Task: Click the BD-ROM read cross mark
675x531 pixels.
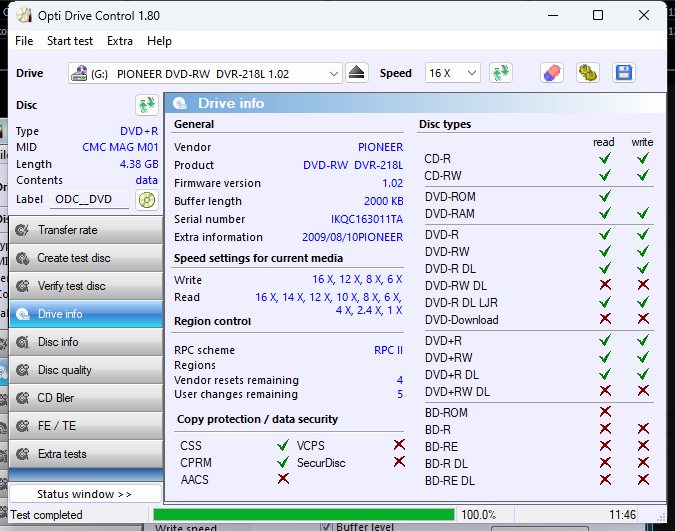Action: coord(605,411)
